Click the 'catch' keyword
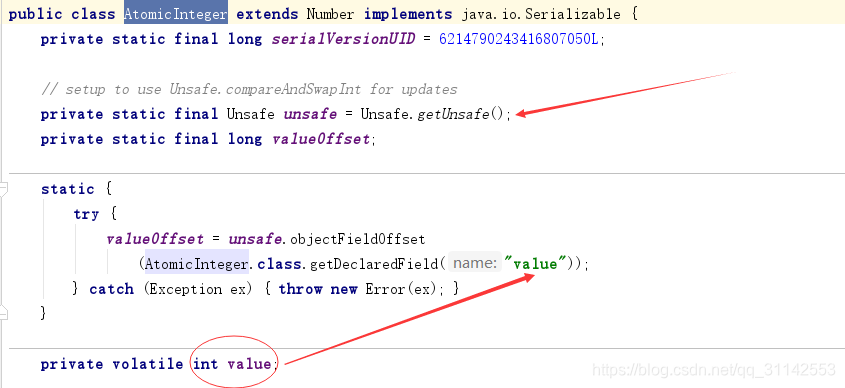 click(x=112, y=289)
